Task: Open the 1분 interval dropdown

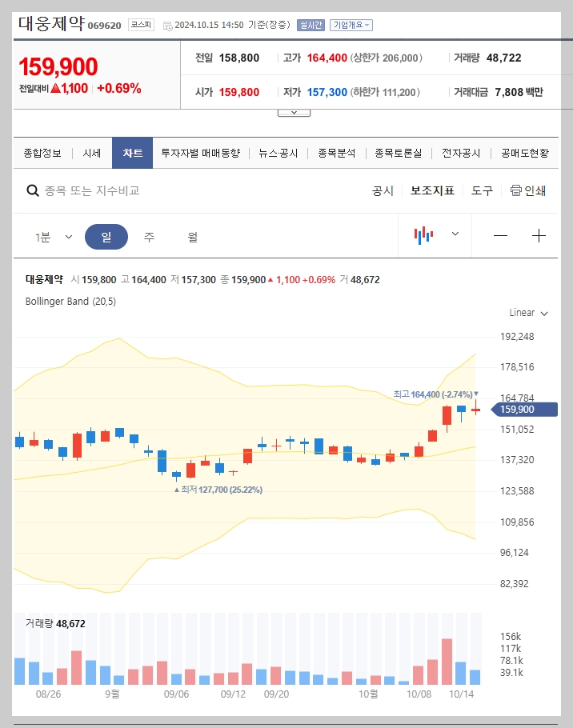Action: coord(53,235)
